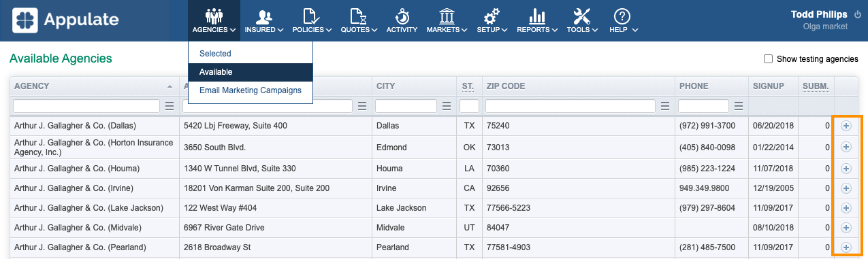Add the Arthur J. Gallagher (Irvine) agency
Screen dimensions: 868x259
[x=846, y=188]
